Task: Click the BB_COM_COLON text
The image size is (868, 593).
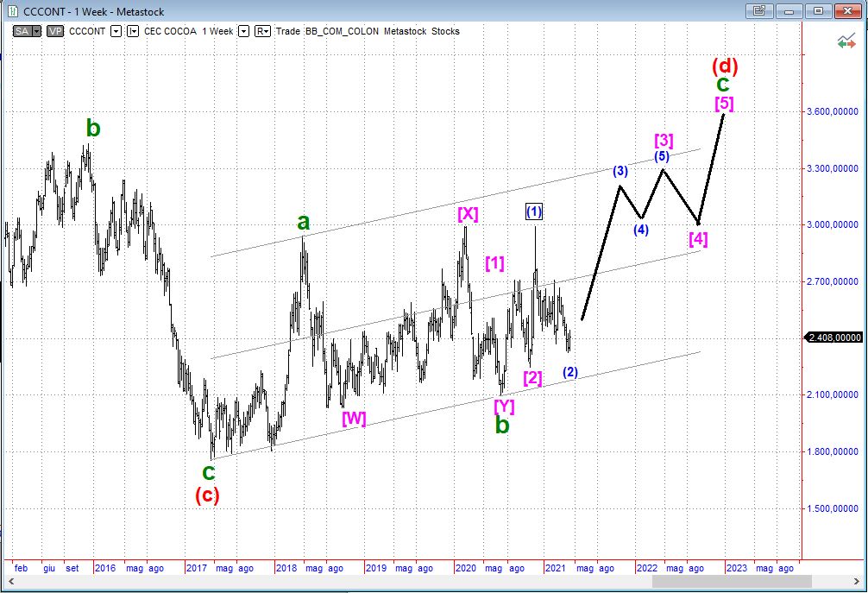Action: click(342, 32)
